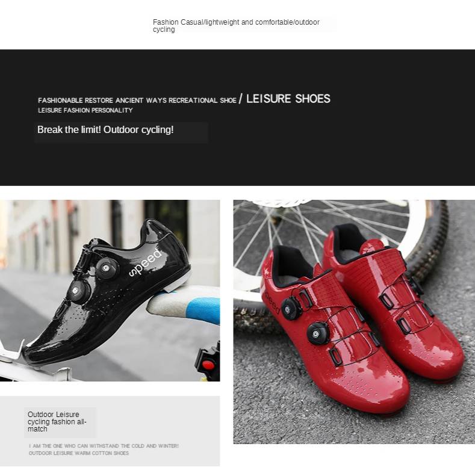
Task: Click the red bike reflector light
Action: coord(208,364)
